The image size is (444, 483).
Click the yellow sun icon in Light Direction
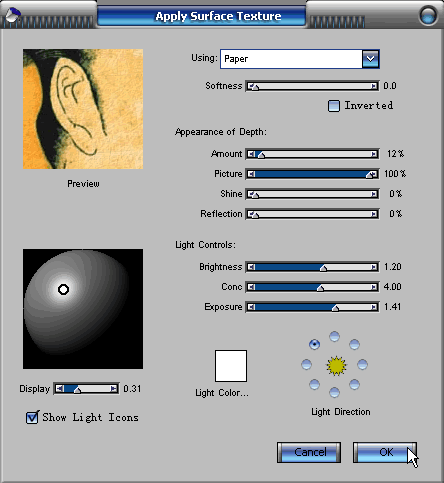336,366
